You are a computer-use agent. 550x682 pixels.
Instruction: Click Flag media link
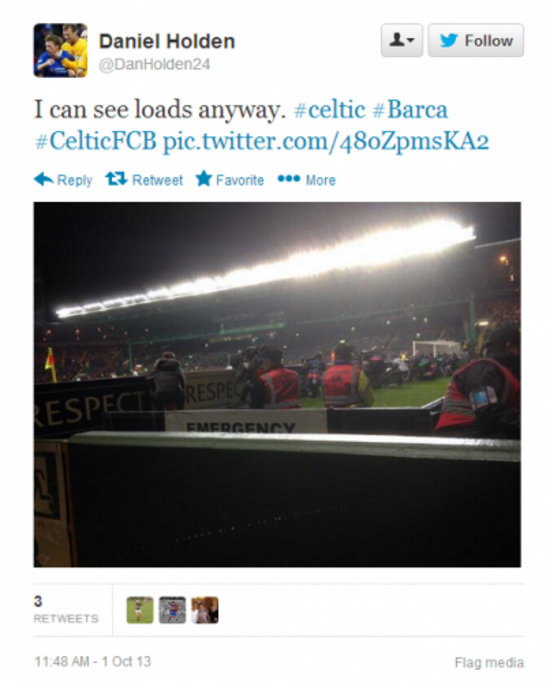(x=489, y=662)
